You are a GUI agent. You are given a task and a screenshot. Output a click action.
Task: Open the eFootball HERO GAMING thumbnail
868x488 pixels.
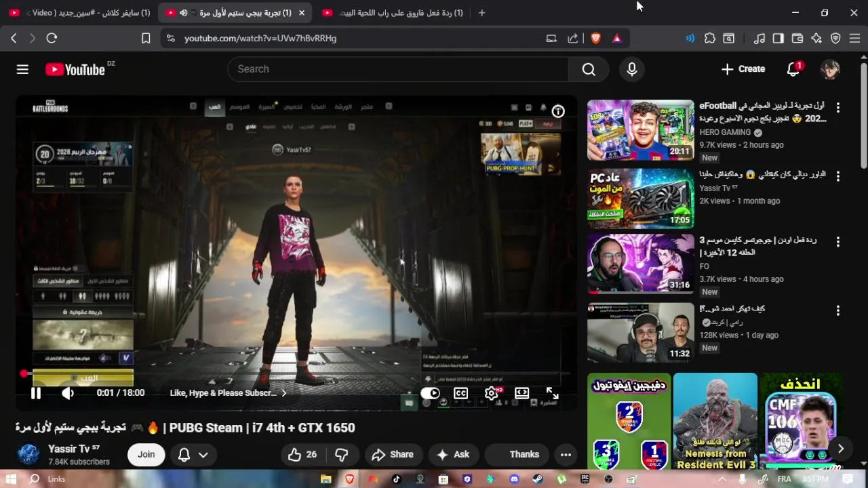641,130
